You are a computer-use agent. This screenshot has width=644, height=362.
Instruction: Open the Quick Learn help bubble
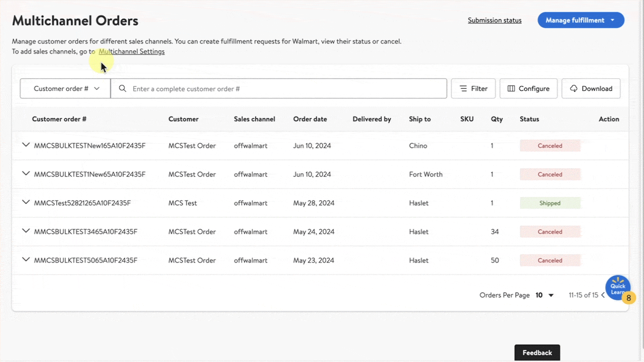point(618,287)
